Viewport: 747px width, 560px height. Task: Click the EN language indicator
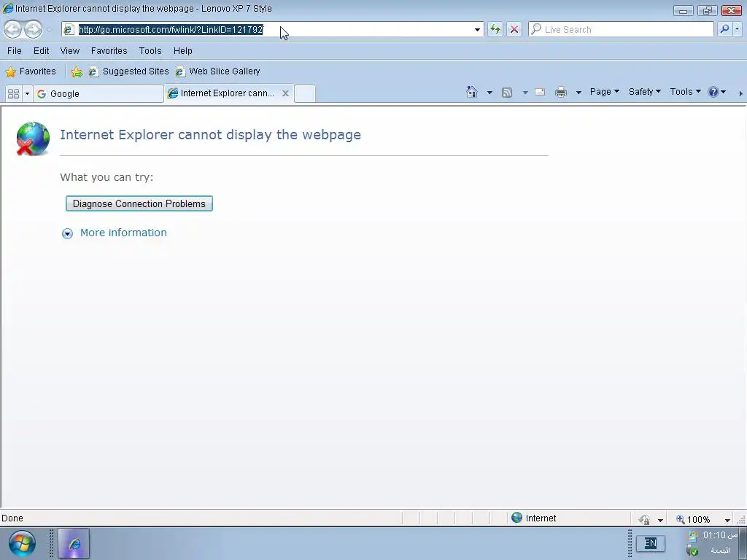click(650, 543)
